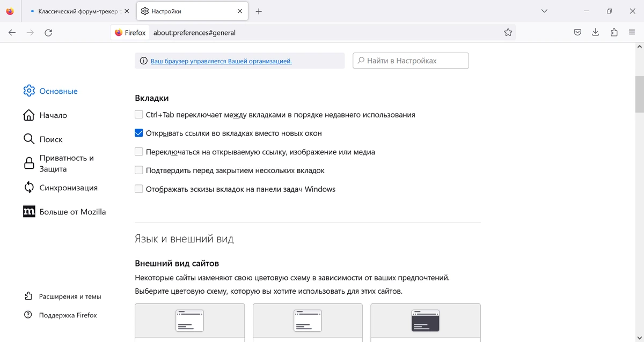Go back with the back arrow
The image size is (644, 342).
click(12, 33)
